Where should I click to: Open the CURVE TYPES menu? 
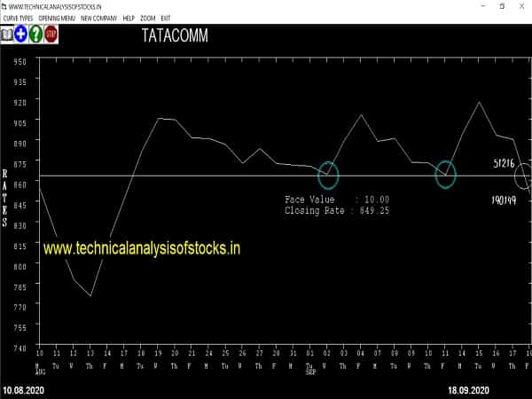tap(17, 18)
